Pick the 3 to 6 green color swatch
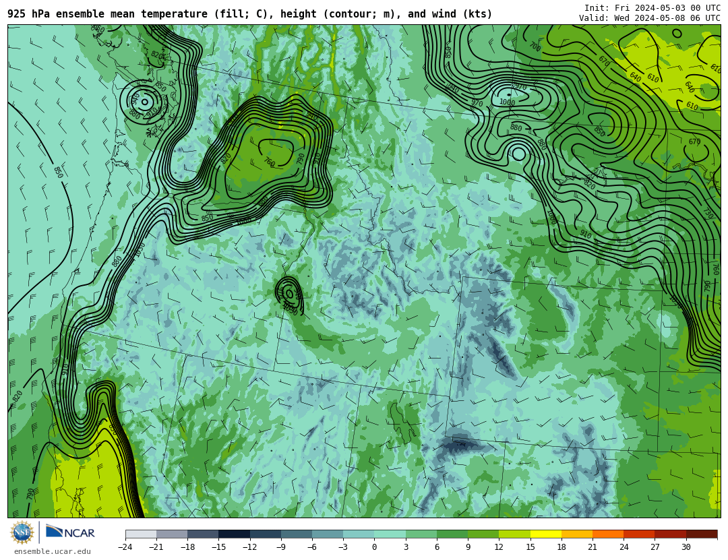 pyautogui.click(x=421, y=534)
